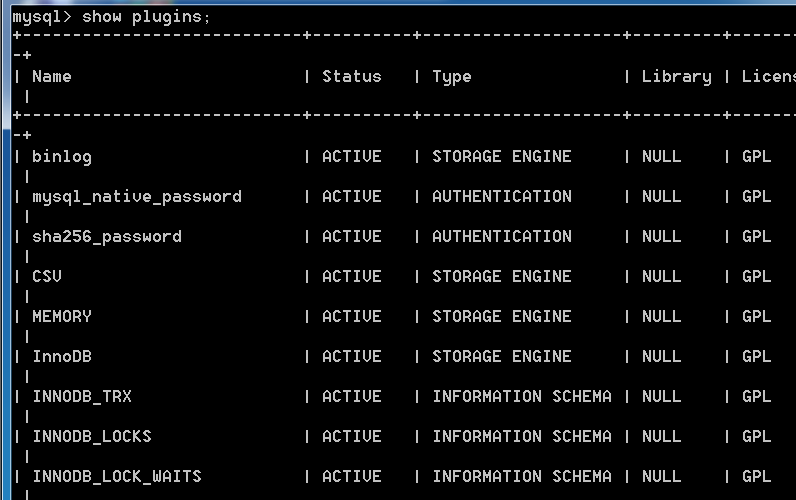The image size is (796, 500).
Task: Select the INNODB_LOCKS plugin name
Action: point(92,437)
